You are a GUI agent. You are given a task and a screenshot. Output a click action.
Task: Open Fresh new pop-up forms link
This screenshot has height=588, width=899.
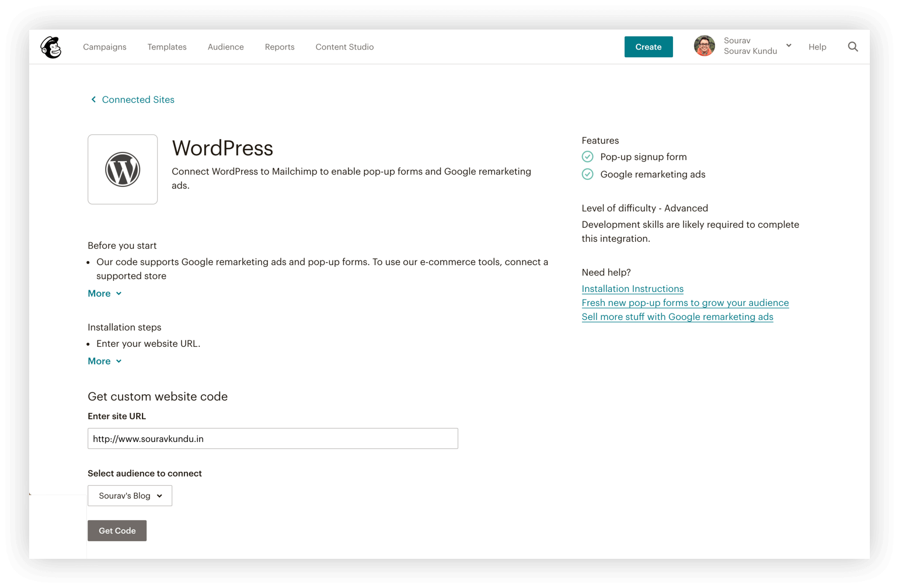pyautogui.click(x=685, y=302)
